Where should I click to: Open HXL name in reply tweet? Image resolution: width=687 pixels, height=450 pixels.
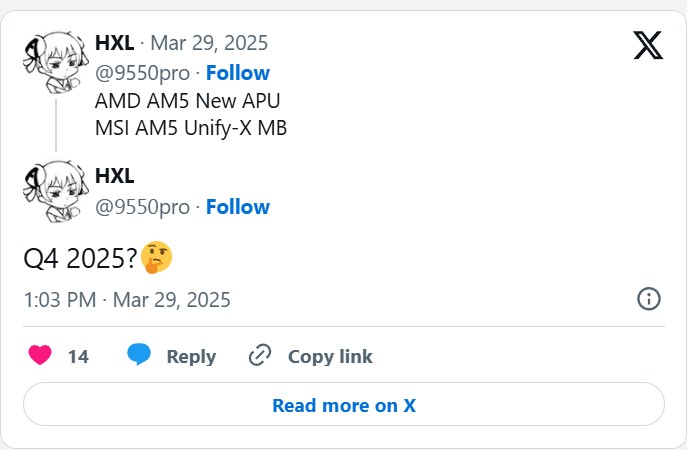[115, 176]
